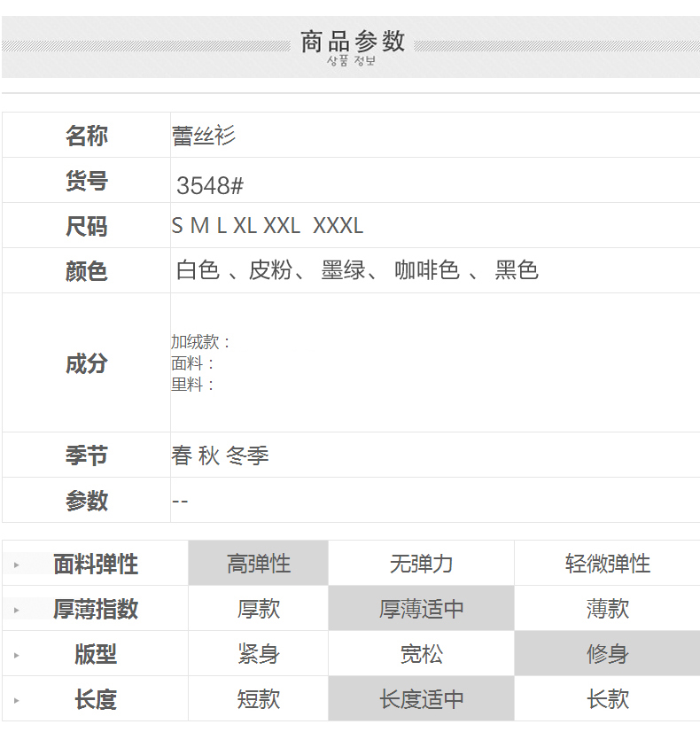This screenshot has width=700, height=732.
Task: Click the product name 蕾丝衫
Action: [204, 136]
